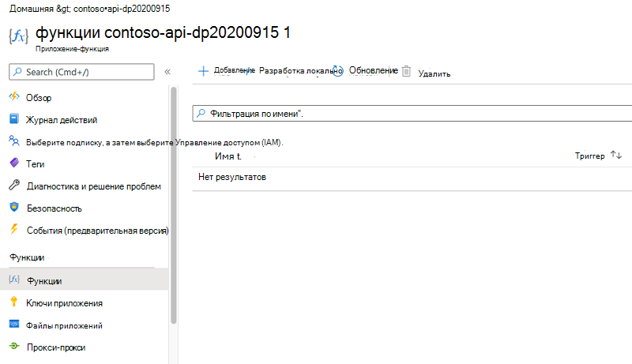Click the Файлы приложений code icon
The width and height of the screenshot is (632, 364).
(x=14, y=325)
